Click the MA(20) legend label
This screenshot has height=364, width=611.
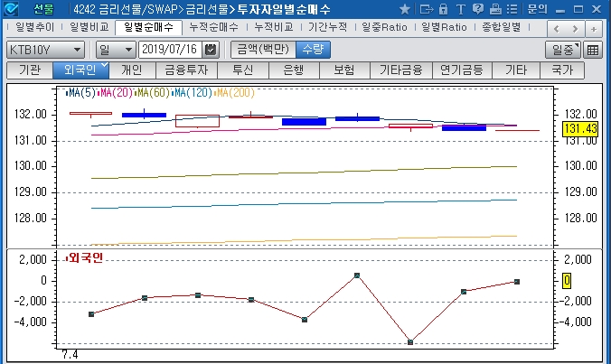tap(116, 93)
